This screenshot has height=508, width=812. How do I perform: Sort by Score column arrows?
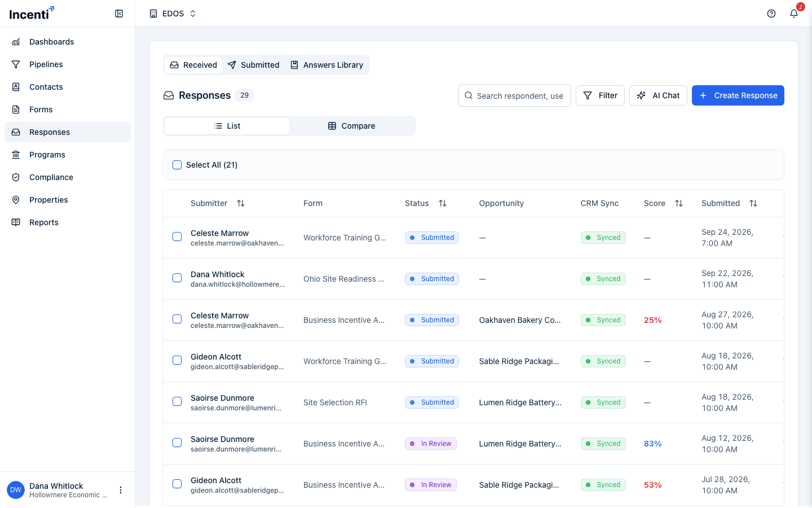click(x=679, y=203)
